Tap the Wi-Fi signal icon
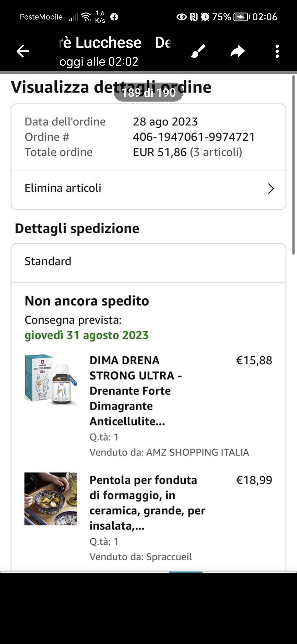Viewport: 297px width, 644px height. [87, 17]
